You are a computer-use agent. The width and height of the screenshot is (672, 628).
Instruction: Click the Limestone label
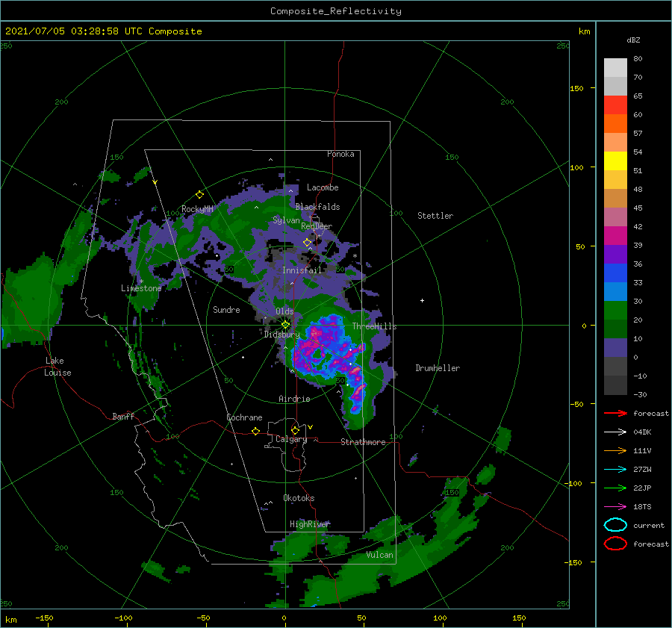click(x=141, y=288)
